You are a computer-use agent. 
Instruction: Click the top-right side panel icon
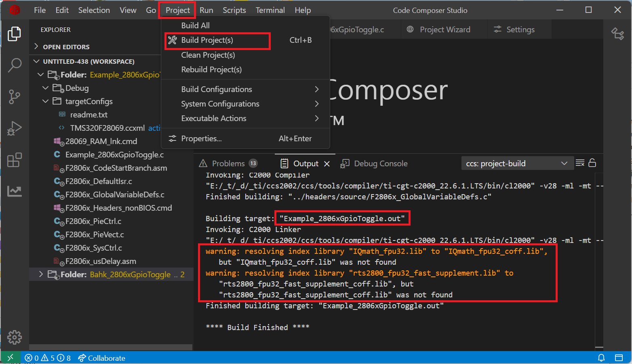(618, 34)
